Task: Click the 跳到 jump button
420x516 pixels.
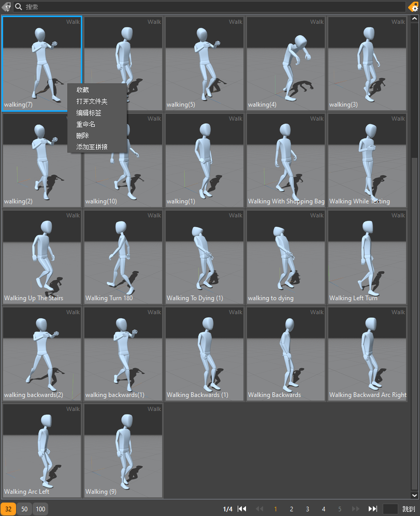Action: [x=409, y=509]
